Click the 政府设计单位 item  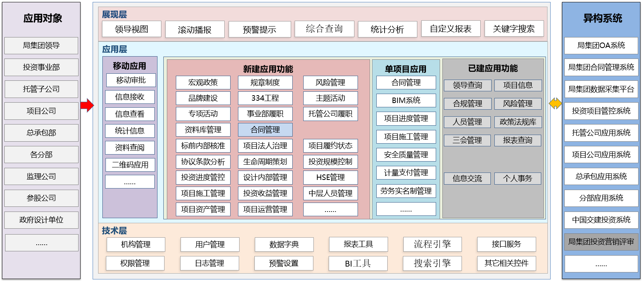41,220
